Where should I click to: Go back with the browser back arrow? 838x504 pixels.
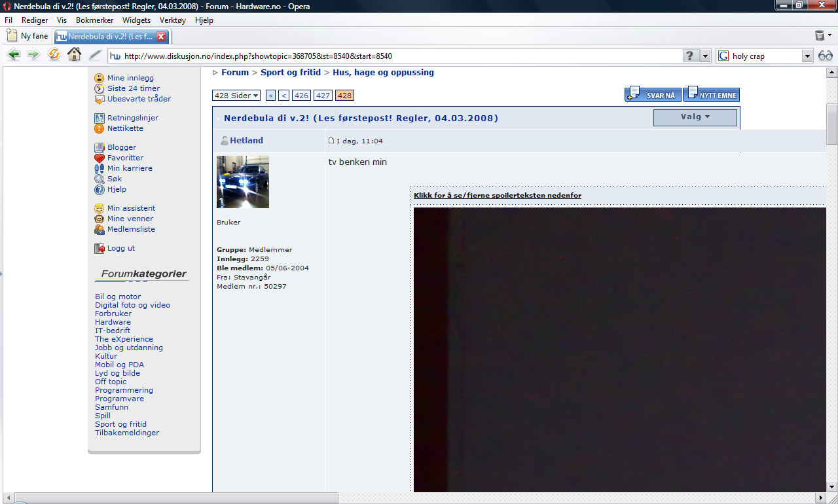tap(14, 55)
